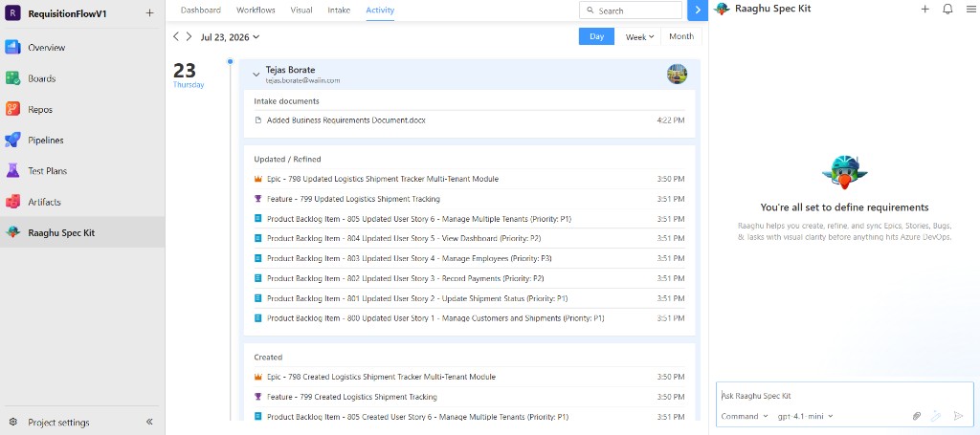Click the Ask Raaghu Spec Kit input

click(844, 396)
